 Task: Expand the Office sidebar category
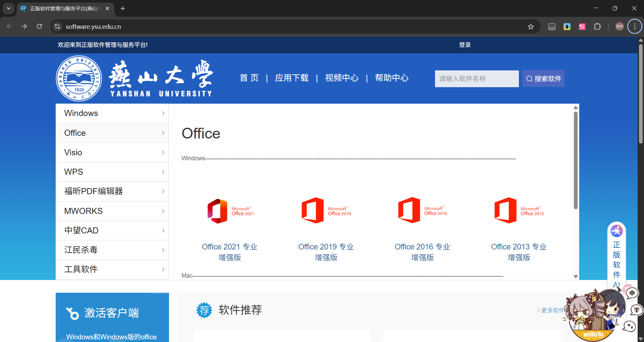112,133
